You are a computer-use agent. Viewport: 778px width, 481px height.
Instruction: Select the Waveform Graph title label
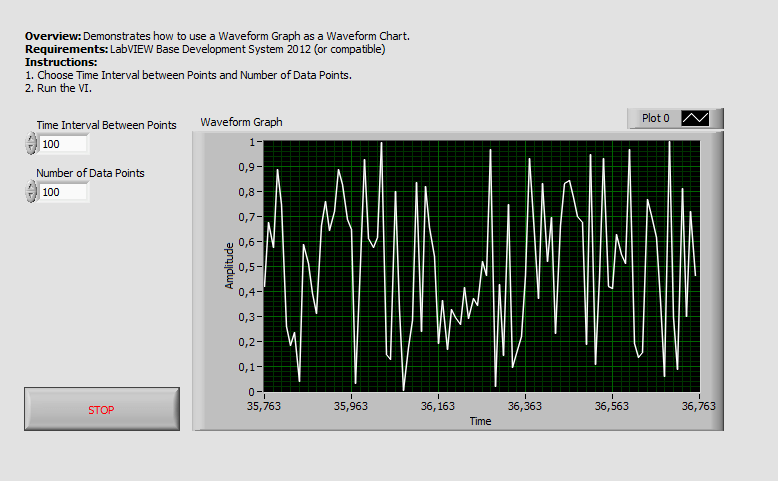point(241,122)
